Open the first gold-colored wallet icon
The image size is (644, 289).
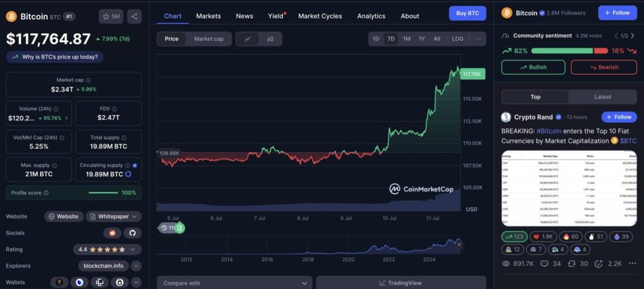point(59,283)
